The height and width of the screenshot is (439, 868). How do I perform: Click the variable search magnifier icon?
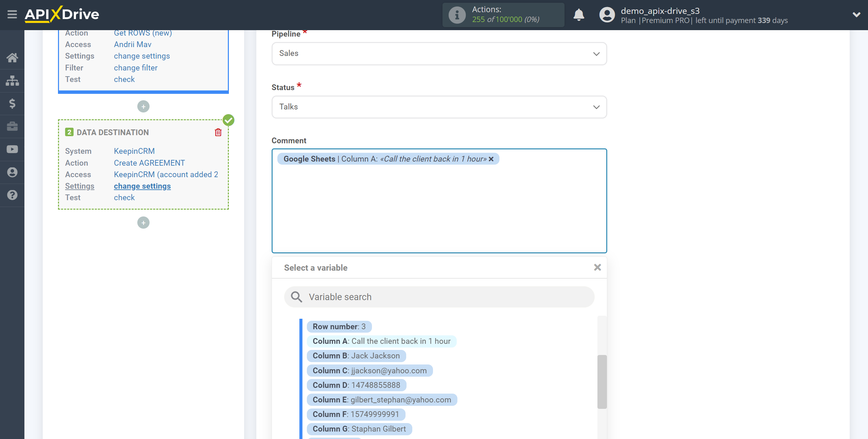[x=296, y=297]
